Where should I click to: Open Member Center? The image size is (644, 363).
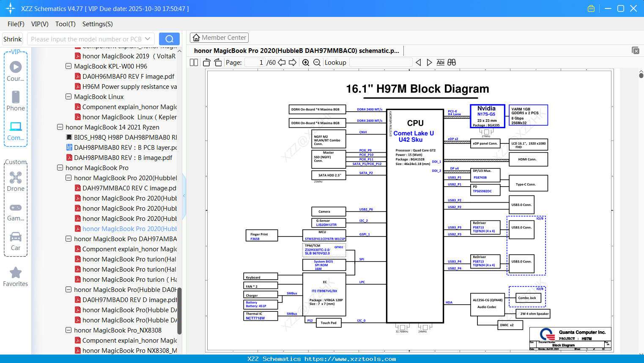click(219, 38)
